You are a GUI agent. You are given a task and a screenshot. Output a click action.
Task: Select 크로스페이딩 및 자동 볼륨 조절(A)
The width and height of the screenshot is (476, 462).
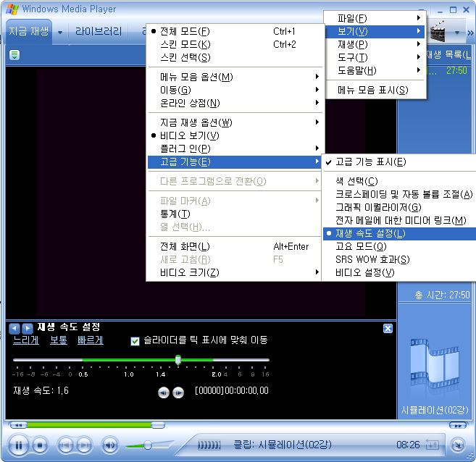[399, 195]
